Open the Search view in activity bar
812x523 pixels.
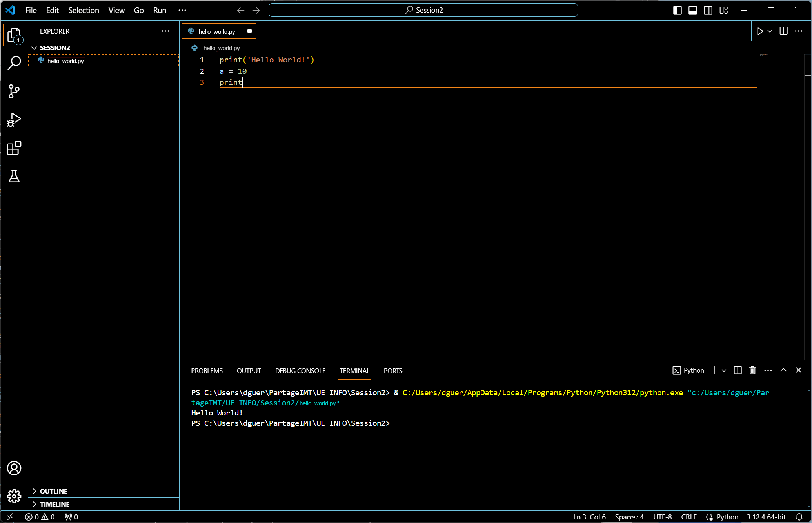tap(14, 63)
